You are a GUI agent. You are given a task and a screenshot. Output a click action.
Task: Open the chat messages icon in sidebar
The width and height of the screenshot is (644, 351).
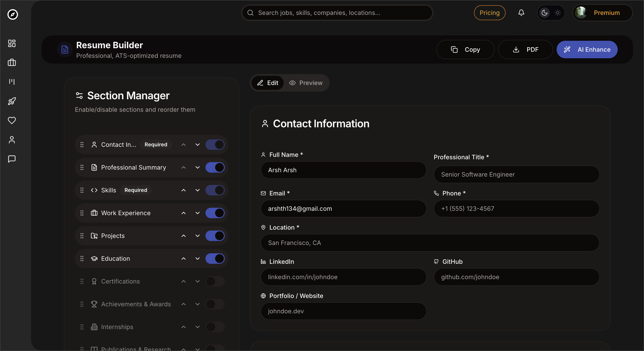pos(12,159)
